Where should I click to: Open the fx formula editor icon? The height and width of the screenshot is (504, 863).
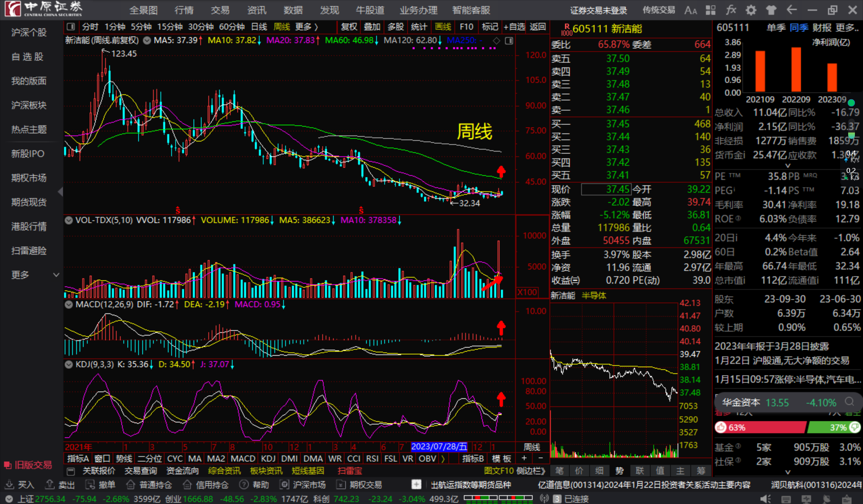[x=731, y=10]
